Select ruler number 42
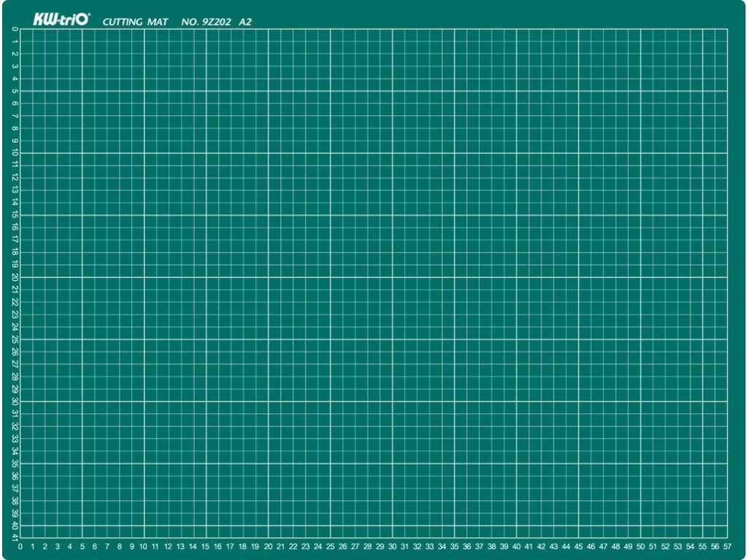This screenshot has height=560, width=747. (541, 547)
